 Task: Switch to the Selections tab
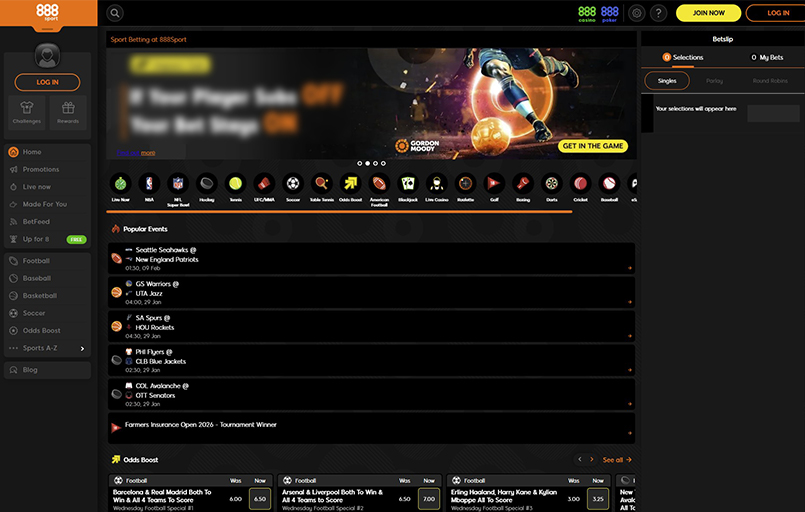[682, 58]
